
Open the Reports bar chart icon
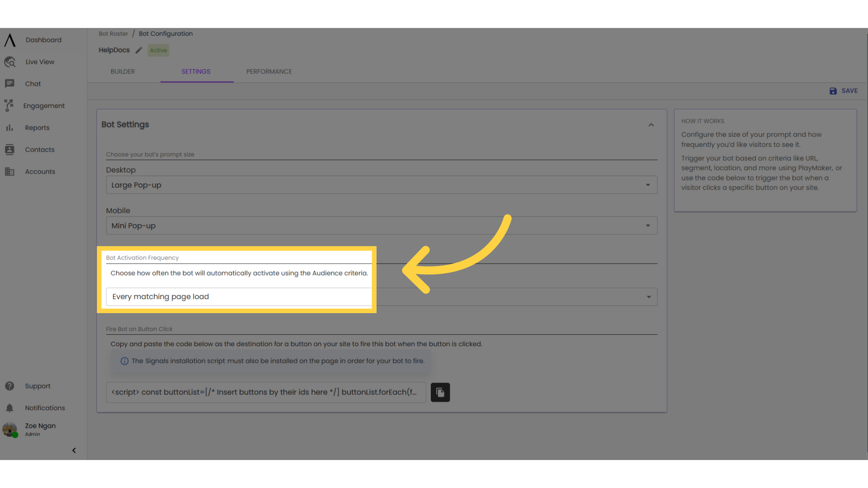(x=9, y=128)
